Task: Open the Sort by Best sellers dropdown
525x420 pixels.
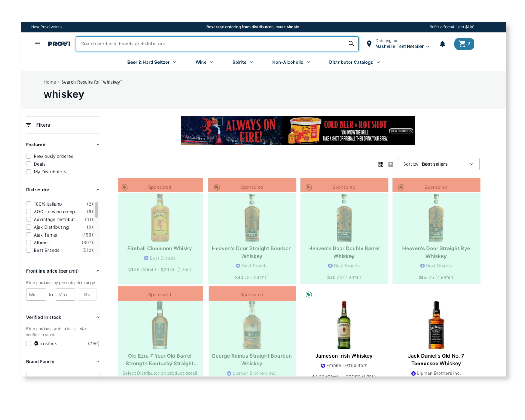Action: [439, 164]
